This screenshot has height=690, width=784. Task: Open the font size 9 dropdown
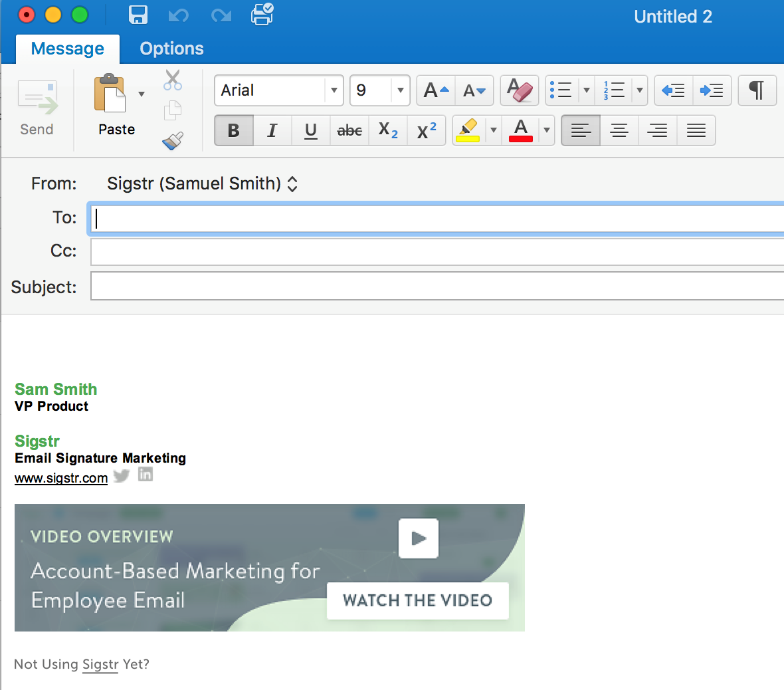point(400,90)
